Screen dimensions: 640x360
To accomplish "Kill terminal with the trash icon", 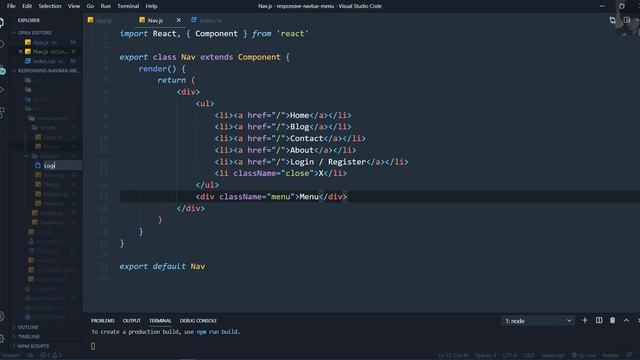I will point(613,320).
